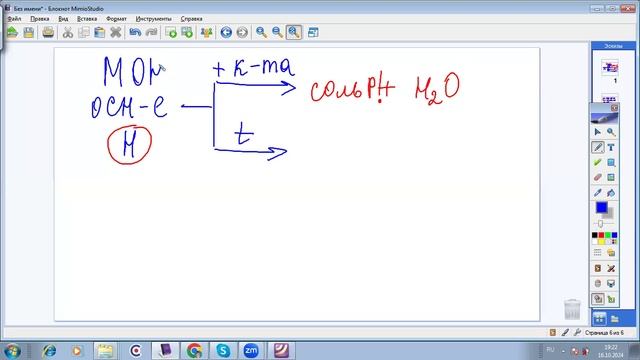Open Chrome from the taskbar
The image size is (640, 360).
(x=195, y=351)
